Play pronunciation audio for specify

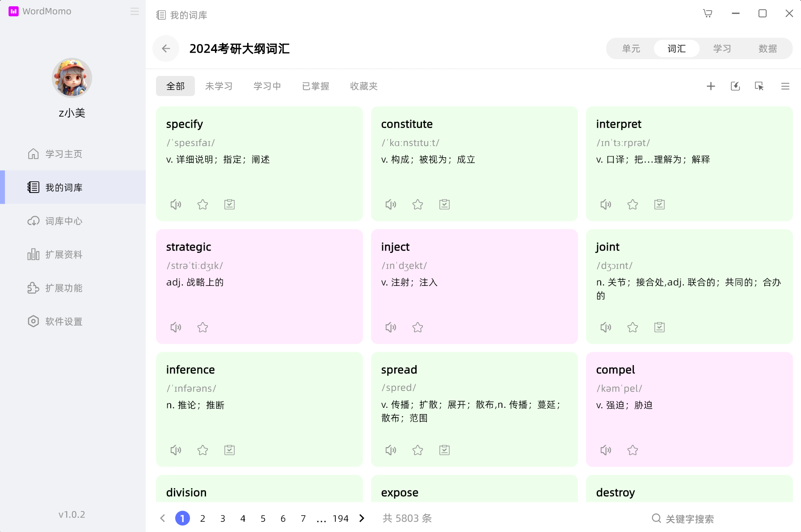pos(176,205)
